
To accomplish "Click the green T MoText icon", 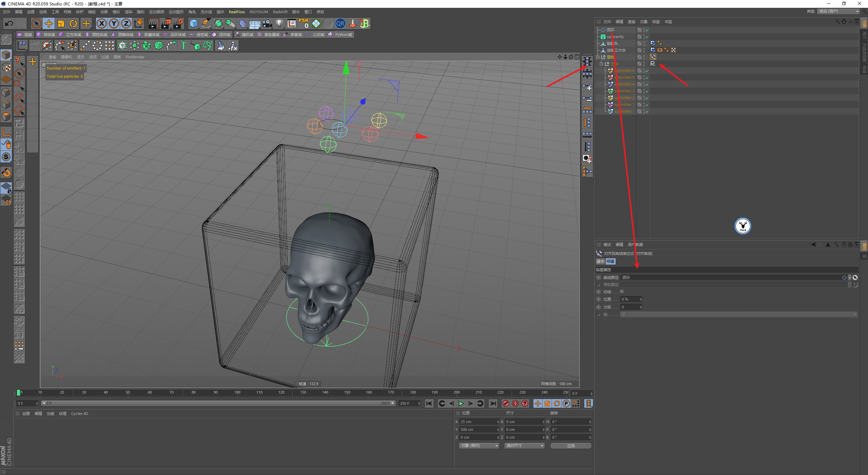I will click(x=183, y=45).
